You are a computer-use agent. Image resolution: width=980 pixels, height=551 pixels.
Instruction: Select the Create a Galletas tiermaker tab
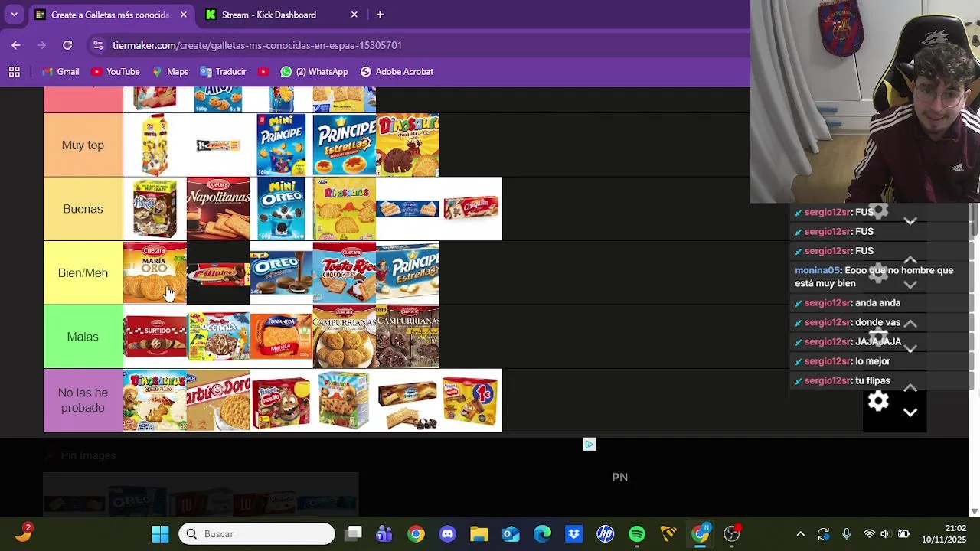point(110,15)
